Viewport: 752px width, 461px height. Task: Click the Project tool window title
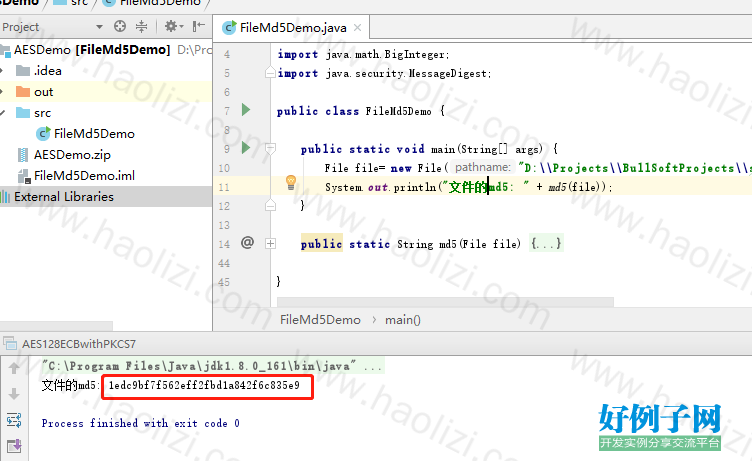pyautogui.click(x=21, y=27)
